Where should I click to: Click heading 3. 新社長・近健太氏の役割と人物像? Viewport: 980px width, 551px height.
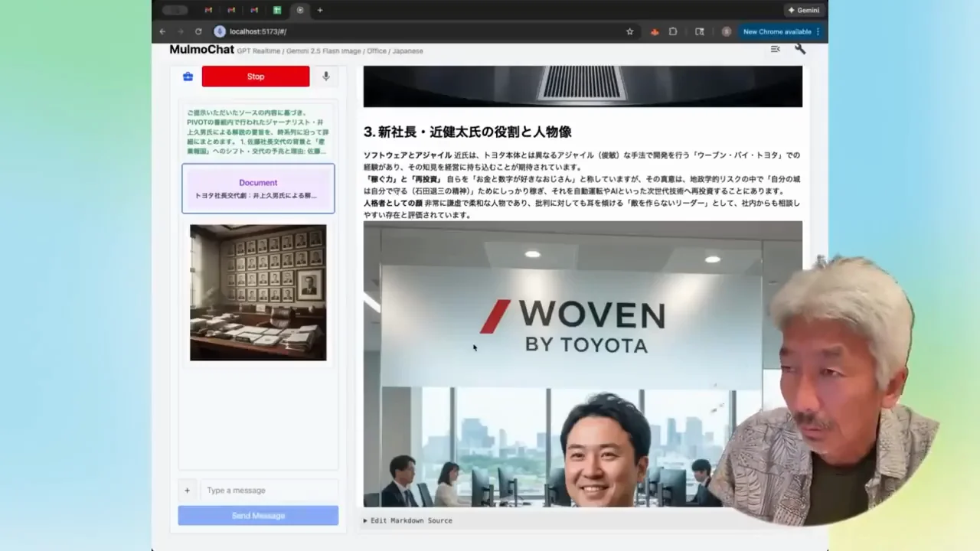467,132
